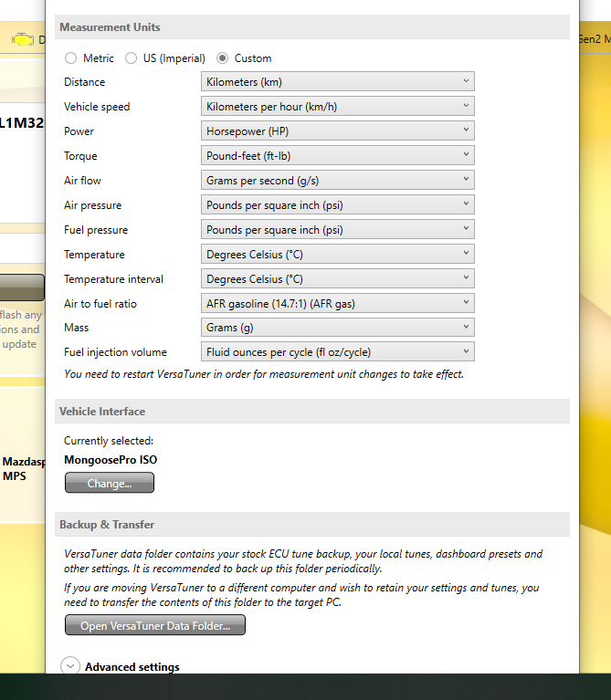Click the Temperature interval label
The height and width of the screenshot is (700, 611).
(x=113, y=279)
